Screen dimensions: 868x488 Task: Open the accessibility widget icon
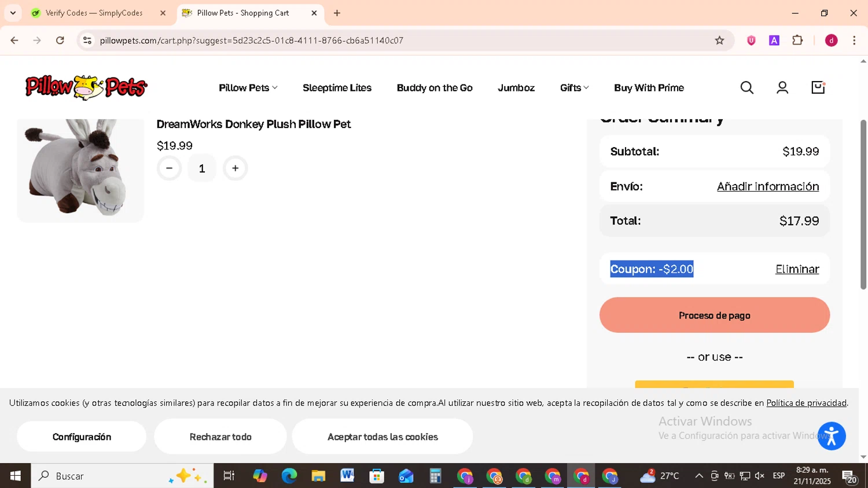[x=832, y=436]
